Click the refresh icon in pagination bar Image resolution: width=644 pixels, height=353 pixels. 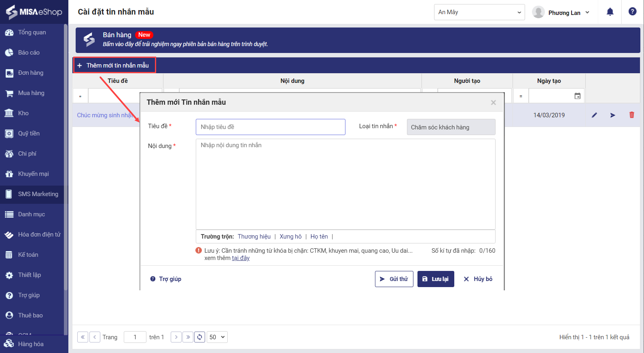199,337
